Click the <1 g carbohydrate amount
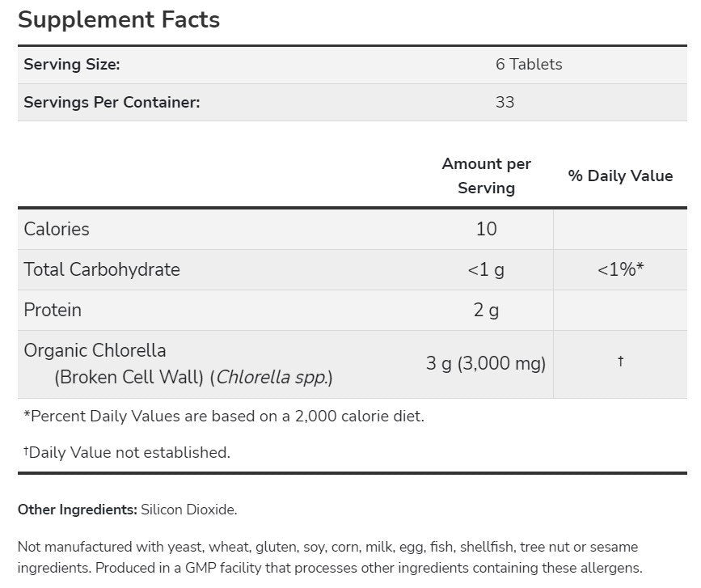Image resolution: width=701 pixels, height=588 pixels. 486,269
